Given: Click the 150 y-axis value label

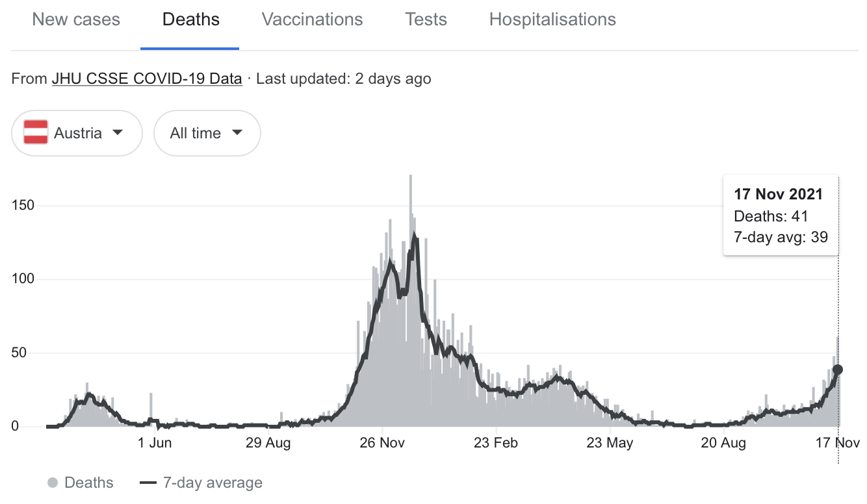Looking at the screenshot, I should tap(23, 205).
